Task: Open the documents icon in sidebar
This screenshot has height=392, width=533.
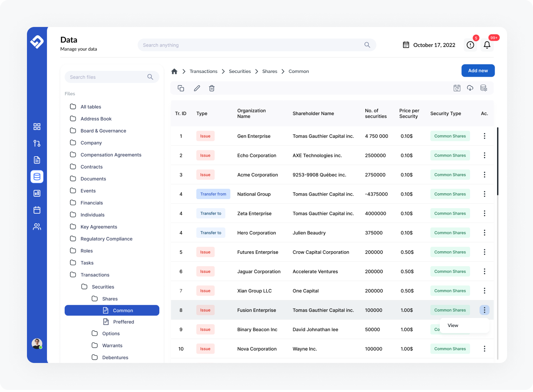Action: point(37,160)
